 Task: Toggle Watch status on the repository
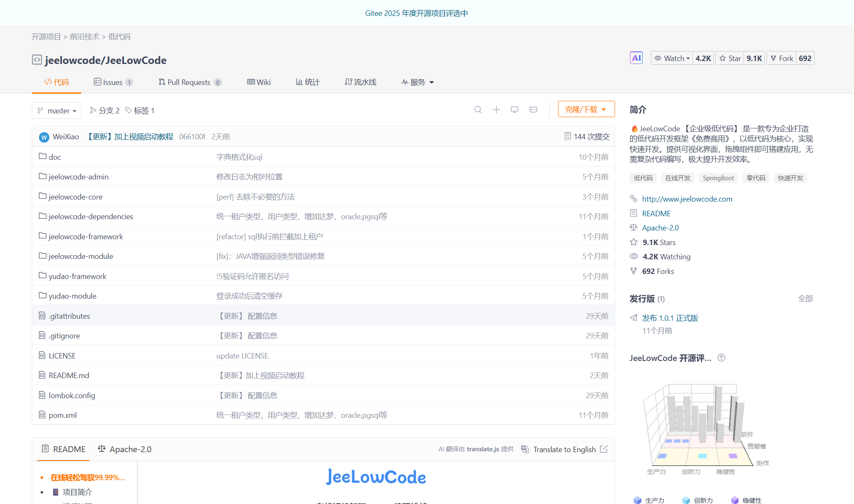671,58
